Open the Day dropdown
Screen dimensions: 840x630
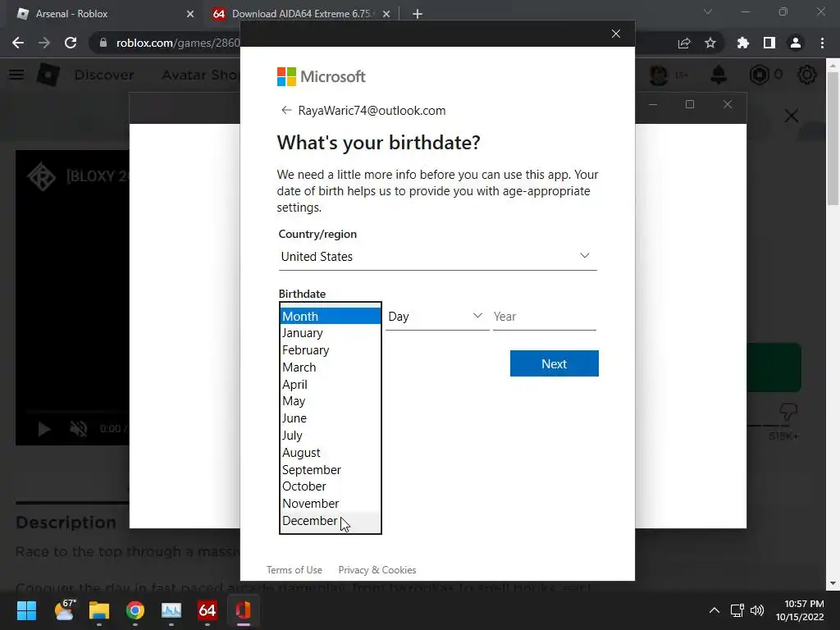click(437, 317)
